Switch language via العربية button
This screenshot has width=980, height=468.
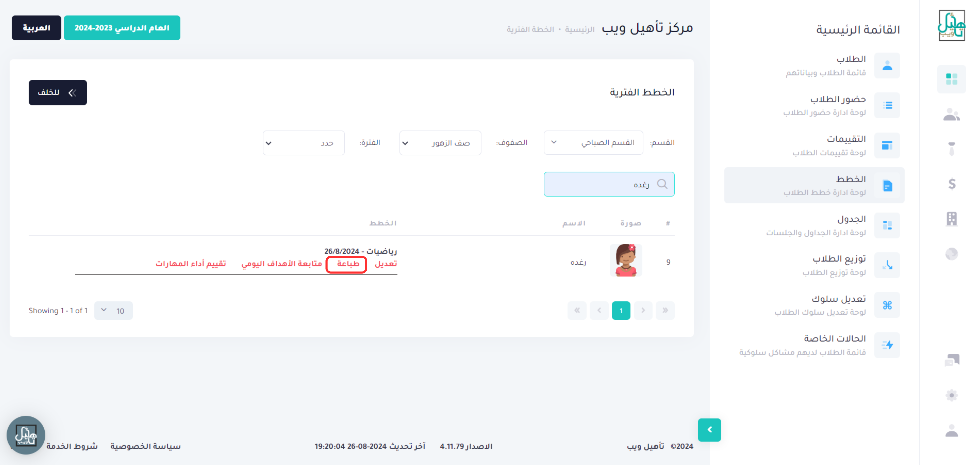[36, 28]
